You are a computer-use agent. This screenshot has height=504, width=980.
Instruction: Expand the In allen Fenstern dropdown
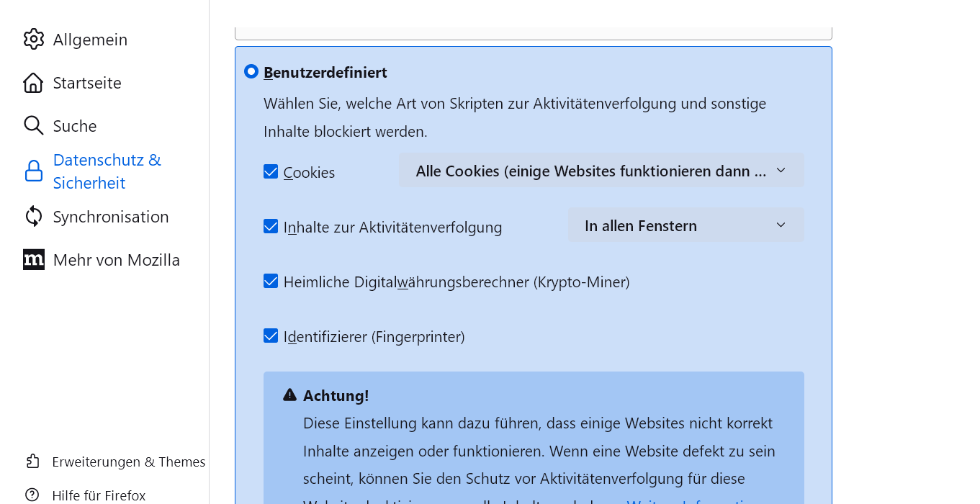(x=685, y=225)
